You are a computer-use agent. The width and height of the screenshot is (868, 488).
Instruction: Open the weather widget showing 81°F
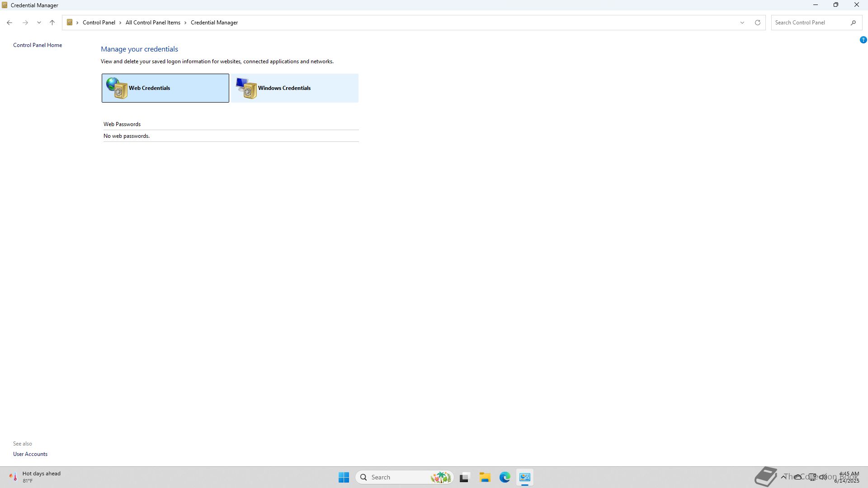tap(34, 477)
